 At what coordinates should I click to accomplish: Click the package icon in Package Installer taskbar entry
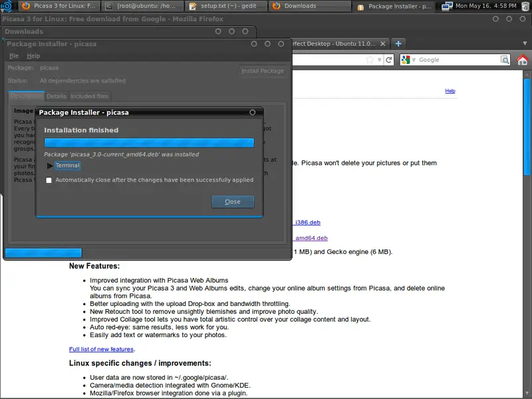(360, 7)
